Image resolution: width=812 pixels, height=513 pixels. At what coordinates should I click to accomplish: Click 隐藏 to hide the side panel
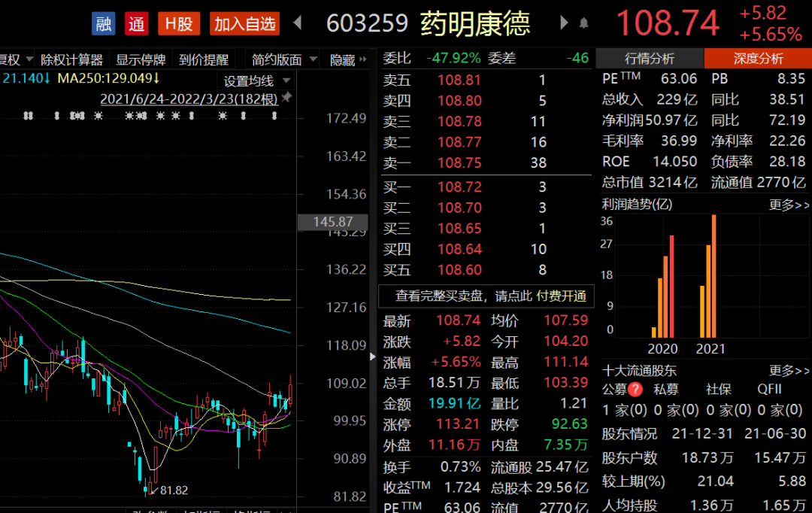tap(347, 60)
